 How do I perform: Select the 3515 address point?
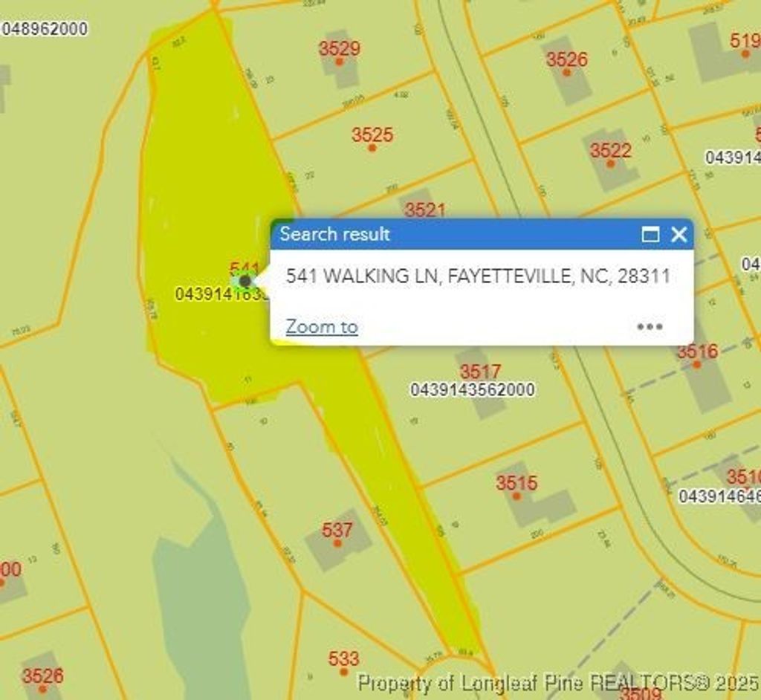coord(516,495)
